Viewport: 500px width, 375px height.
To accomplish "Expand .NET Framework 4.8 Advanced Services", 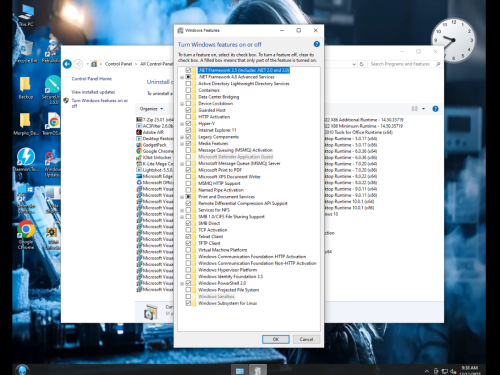I will pyautogui.click(x=182, y=77).
